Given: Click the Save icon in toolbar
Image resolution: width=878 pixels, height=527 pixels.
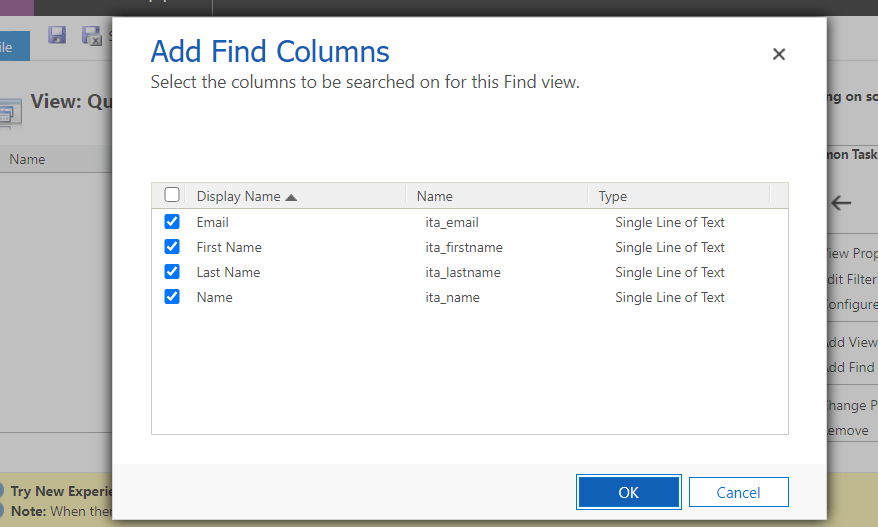Looking at the screenshot, I should 57,35.
